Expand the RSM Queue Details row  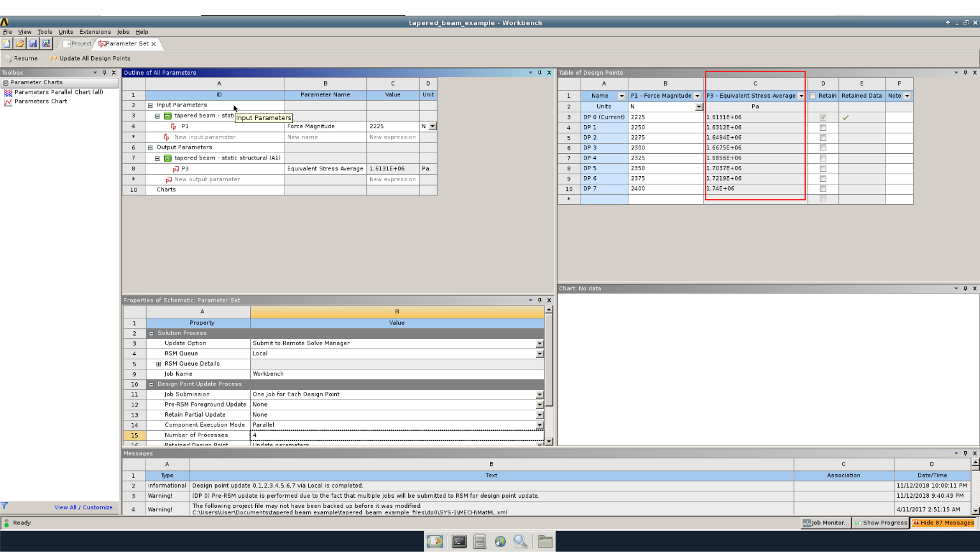(x=158, y=364)
